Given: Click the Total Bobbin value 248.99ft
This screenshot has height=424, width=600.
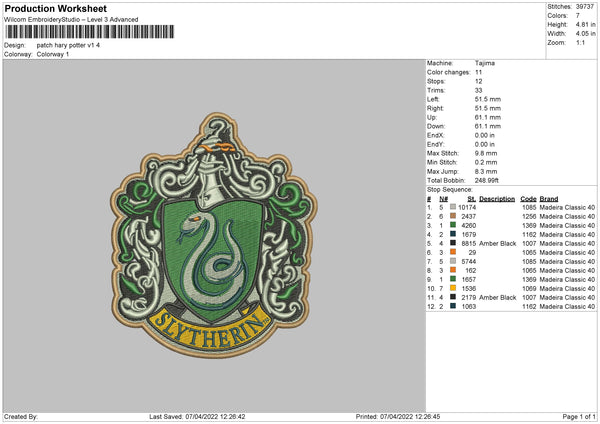Looking at the screenshot, I should pyautogui.click(x=487, y=181).
